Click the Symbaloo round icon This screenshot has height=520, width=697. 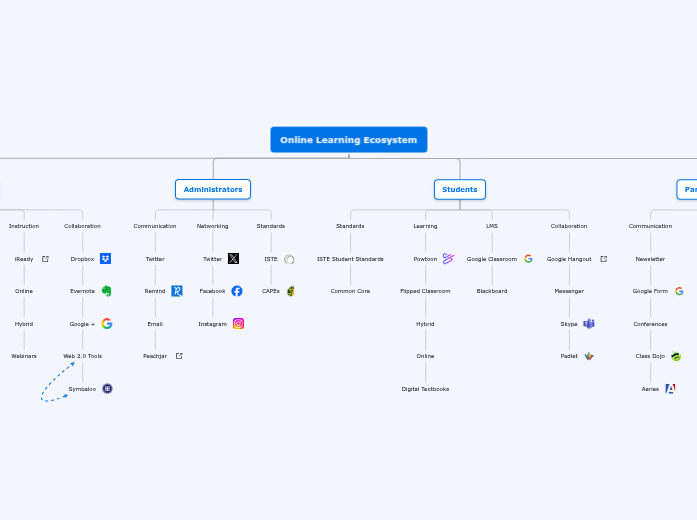click(x=107, y=389)
